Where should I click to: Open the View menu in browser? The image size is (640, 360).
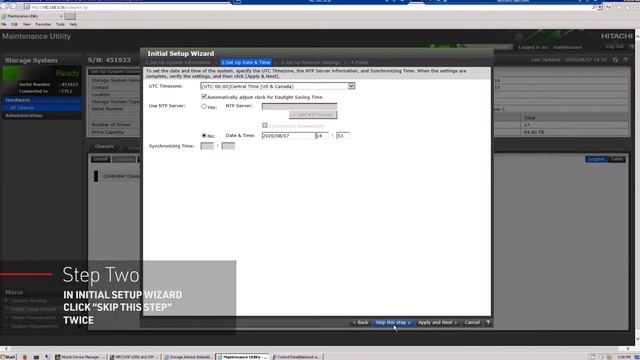(27, 24)
